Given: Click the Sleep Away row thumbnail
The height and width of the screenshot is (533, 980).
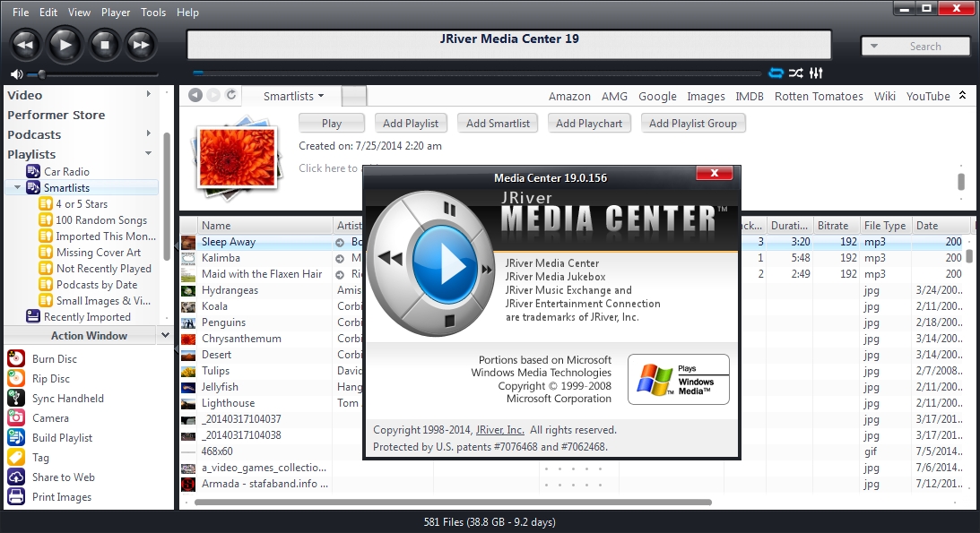Looking at the screenshot, I should click(x=188, y=242).
